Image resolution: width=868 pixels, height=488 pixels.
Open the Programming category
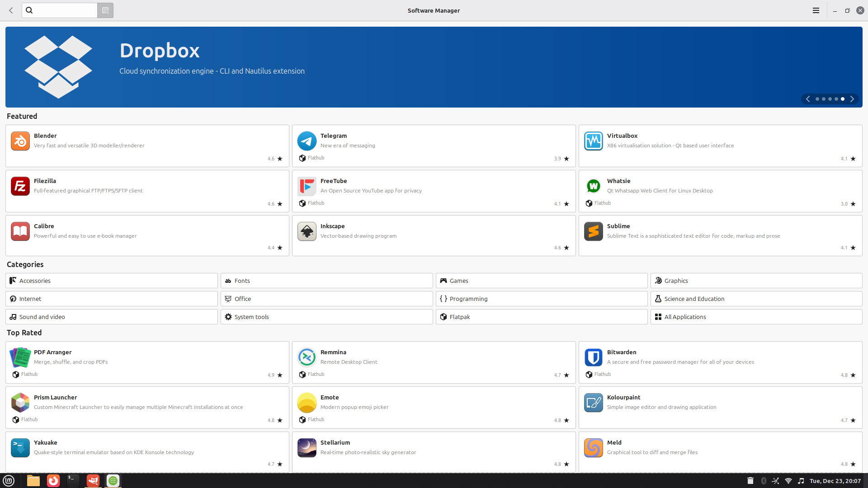coord(542,299)
